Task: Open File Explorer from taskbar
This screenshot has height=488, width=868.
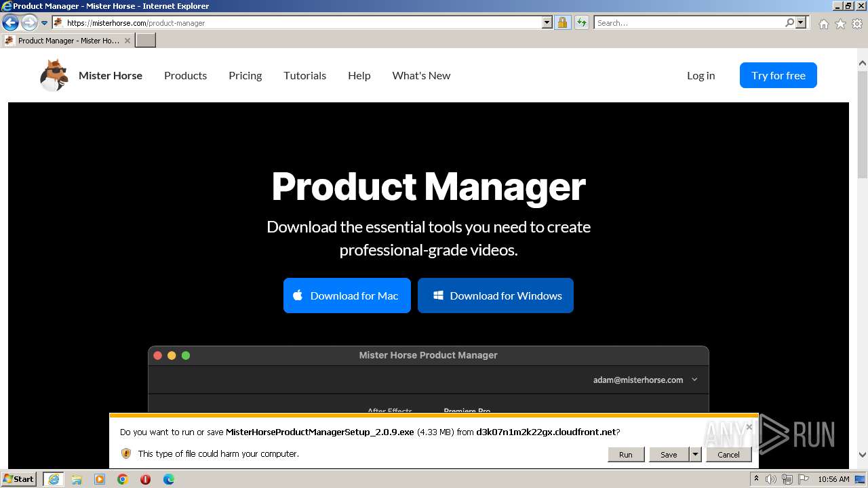Action: (77, 479)
